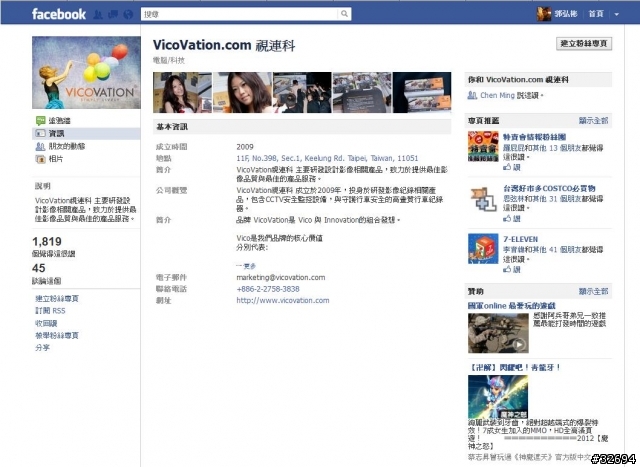The height and width of the screenshot is (467, 640).
Task: Open http://www.vicovation.com website link
Action: tap(282, 300)
